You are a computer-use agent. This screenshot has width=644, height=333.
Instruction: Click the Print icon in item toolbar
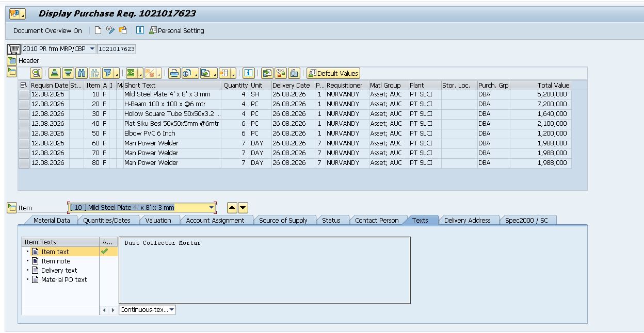pos(174,73)
